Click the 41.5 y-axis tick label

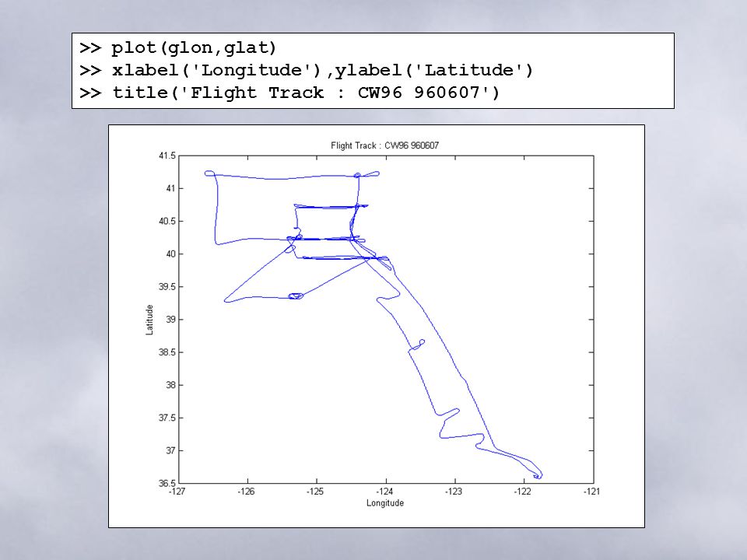pos(167,156)
